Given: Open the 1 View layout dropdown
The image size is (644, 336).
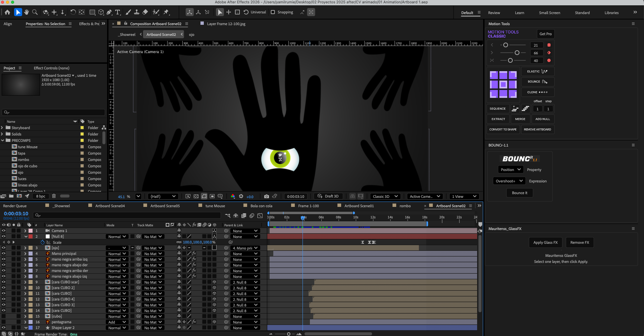Looking at the screenshot, I should point(464,197).
